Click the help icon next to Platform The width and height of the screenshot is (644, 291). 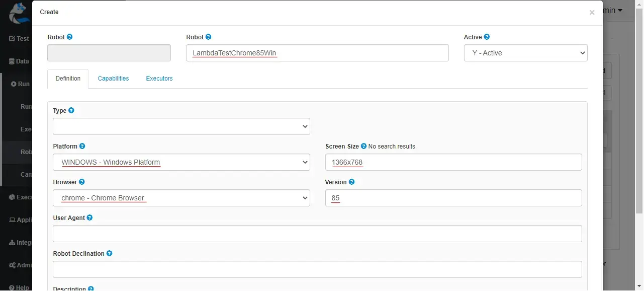(83, 146)
